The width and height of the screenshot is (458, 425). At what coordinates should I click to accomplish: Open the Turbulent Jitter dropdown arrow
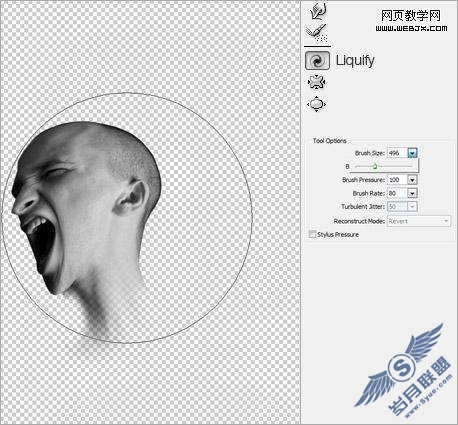pyautogui.click(x=412, y=207)
